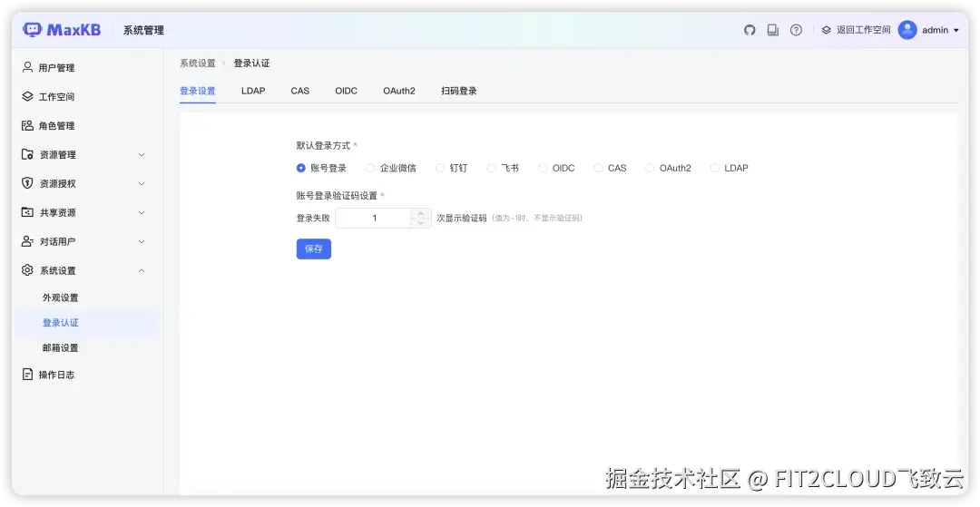Open the admin dropdown arrow
Viewport: 980px width, 507px height.
pos(955,31)
